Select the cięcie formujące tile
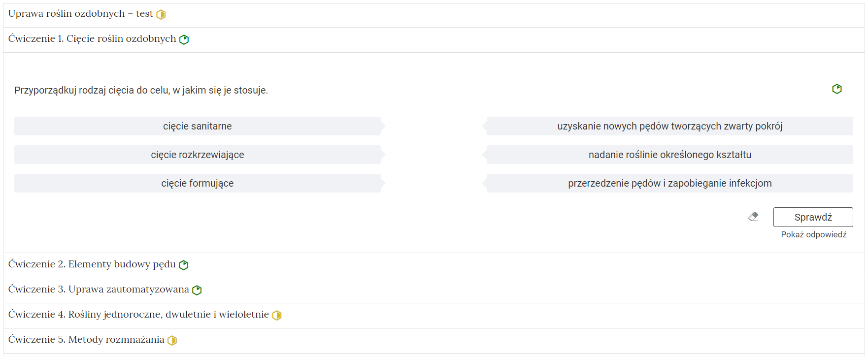Viewport: 868px width, 357px height. 197,183
